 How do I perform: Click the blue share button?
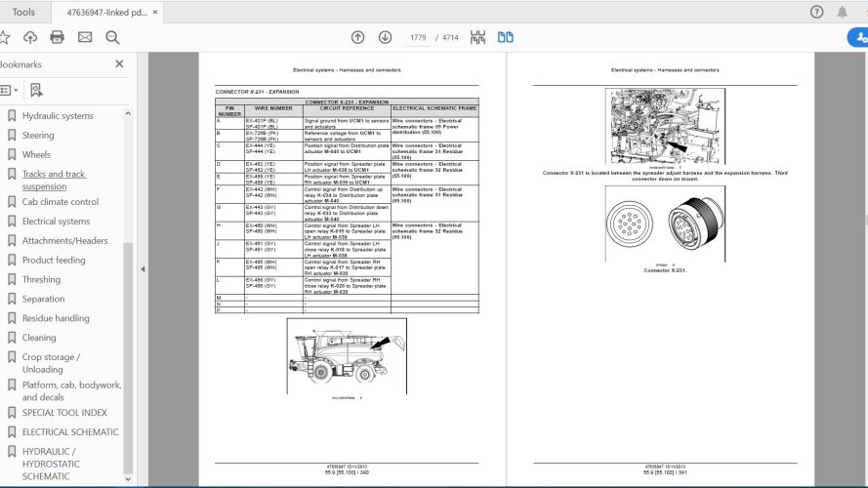click(x=858, y=37)
